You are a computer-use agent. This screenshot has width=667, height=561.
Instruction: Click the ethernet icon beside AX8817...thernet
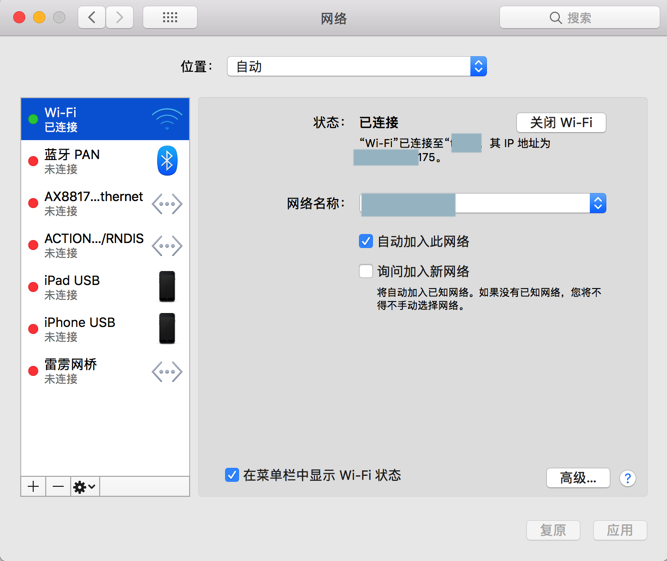(x=167, y=204)
